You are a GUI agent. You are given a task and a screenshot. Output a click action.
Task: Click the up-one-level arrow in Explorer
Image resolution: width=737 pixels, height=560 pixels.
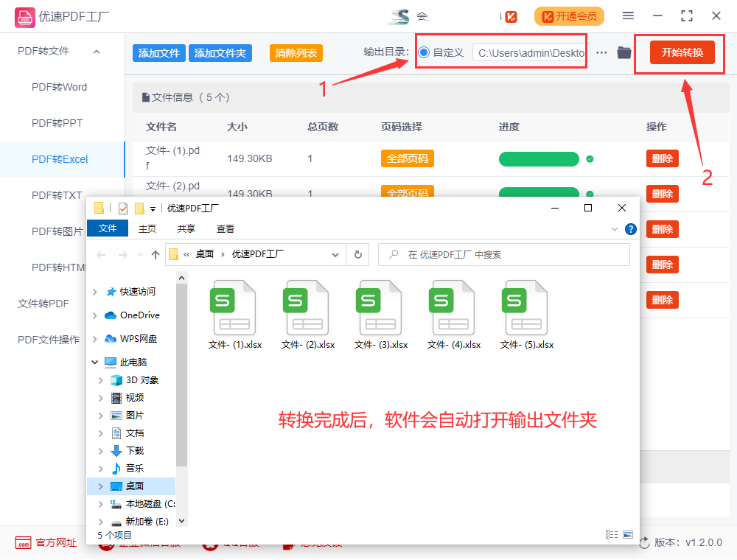(156, 254)
